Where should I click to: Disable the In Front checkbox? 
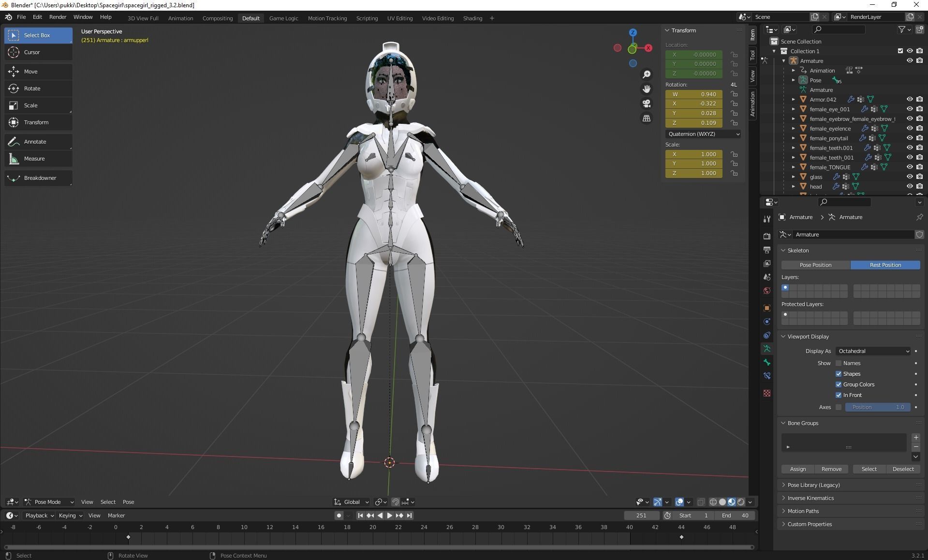(839, 395)
